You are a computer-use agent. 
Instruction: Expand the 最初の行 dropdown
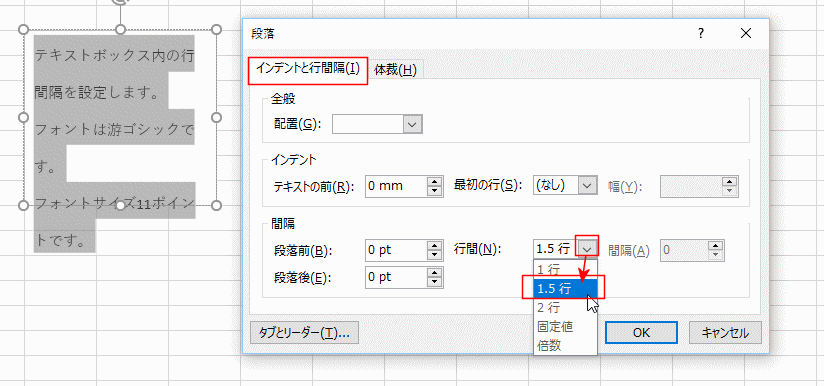pyautogui.click(x=588, y=185)
